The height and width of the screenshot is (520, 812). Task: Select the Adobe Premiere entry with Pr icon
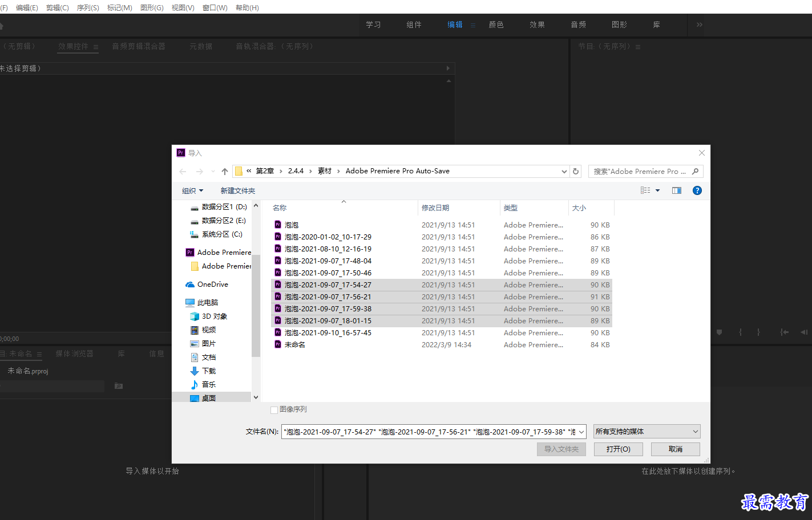tap(218, 252)
